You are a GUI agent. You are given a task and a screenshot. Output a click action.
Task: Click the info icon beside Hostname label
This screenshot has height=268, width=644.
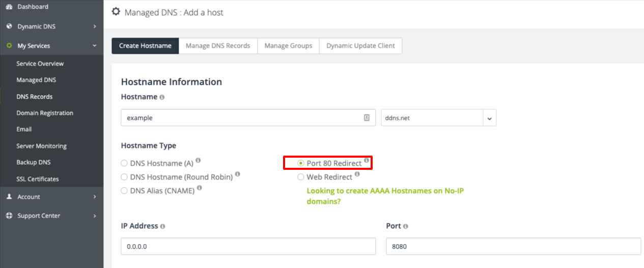pos(162,97)
